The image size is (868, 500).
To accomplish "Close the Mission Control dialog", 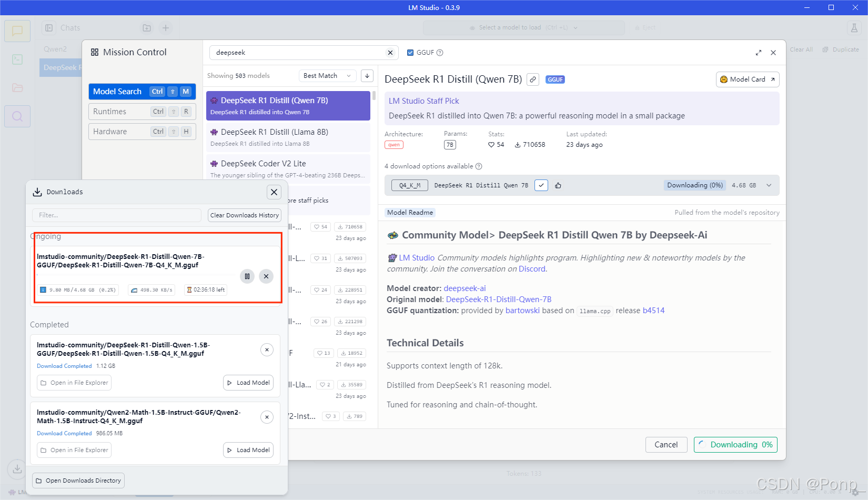I will pos(773,53).
